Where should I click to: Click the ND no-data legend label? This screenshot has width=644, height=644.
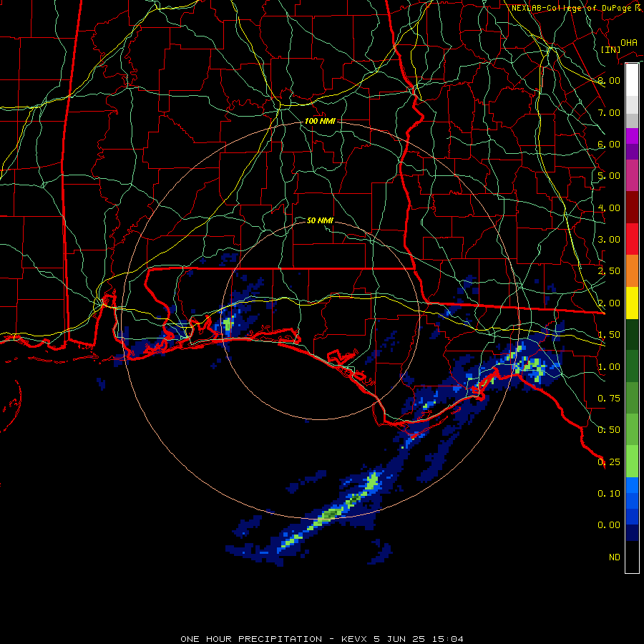click(x=615, y=557)
